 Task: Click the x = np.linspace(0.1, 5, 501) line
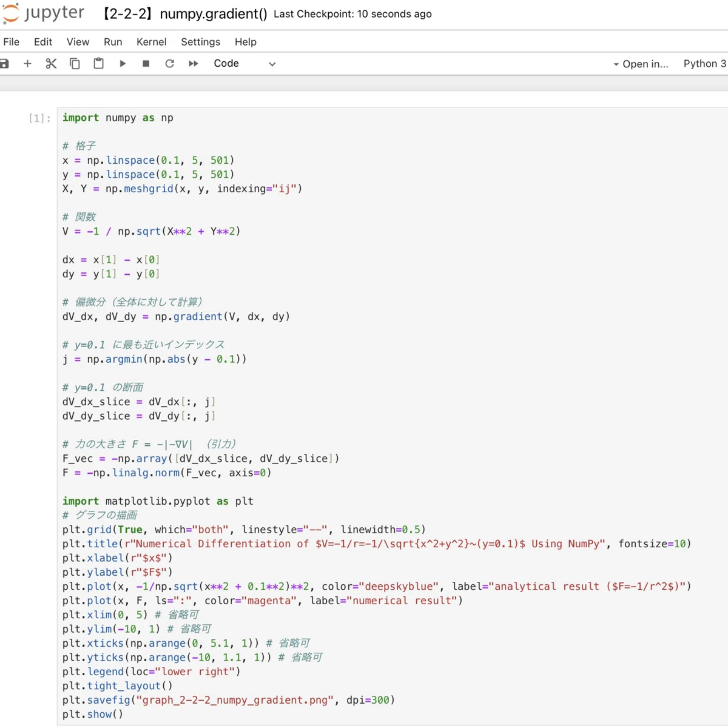pos(148,160)
